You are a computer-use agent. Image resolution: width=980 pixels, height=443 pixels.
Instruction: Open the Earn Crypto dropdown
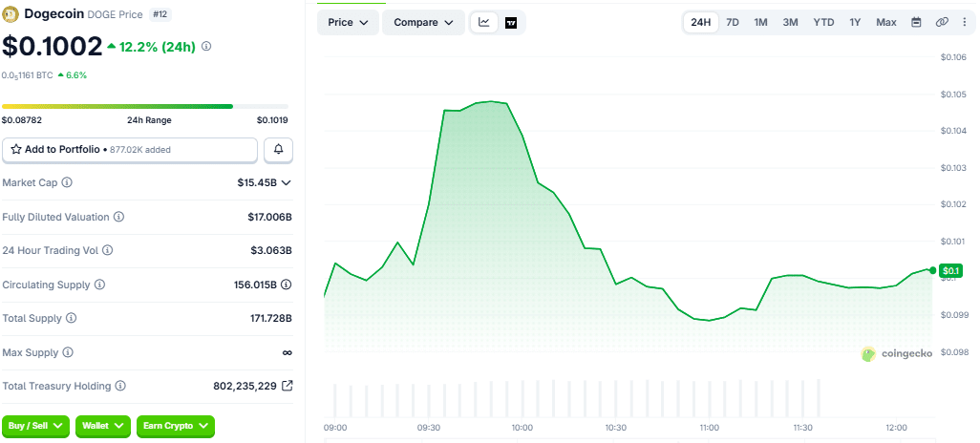pos(176,426)
